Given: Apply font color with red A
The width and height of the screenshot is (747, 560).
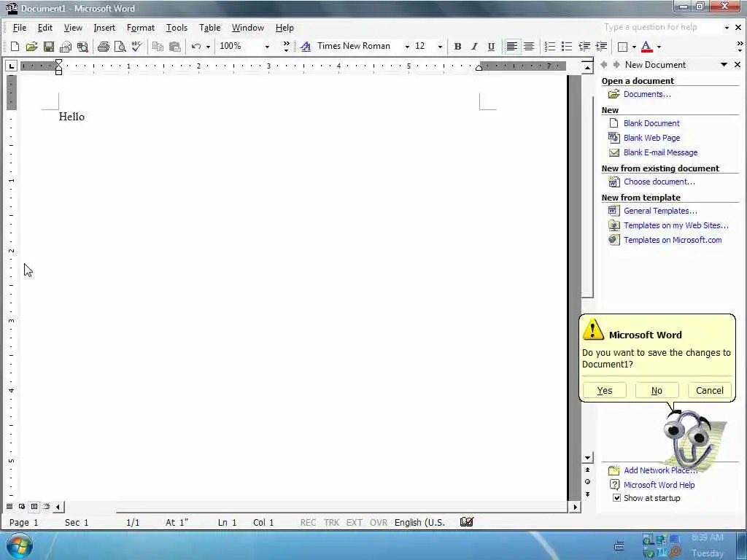Looking at the screenshot, I should pos(646,46).
